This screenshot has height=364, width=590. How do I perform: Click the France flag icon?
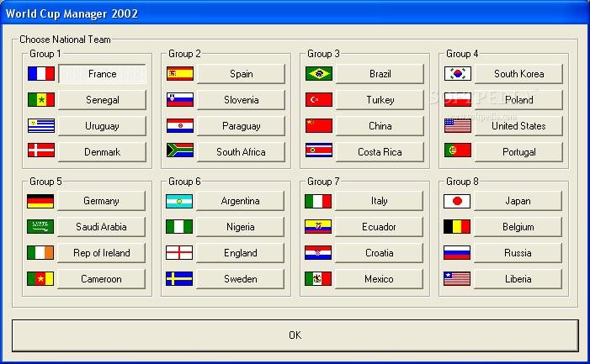click(x=41, y=74)
